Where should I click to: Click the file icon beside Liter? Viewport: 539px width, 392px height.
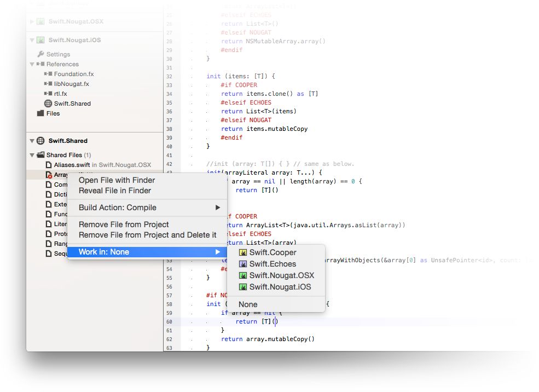click(49, 224)
